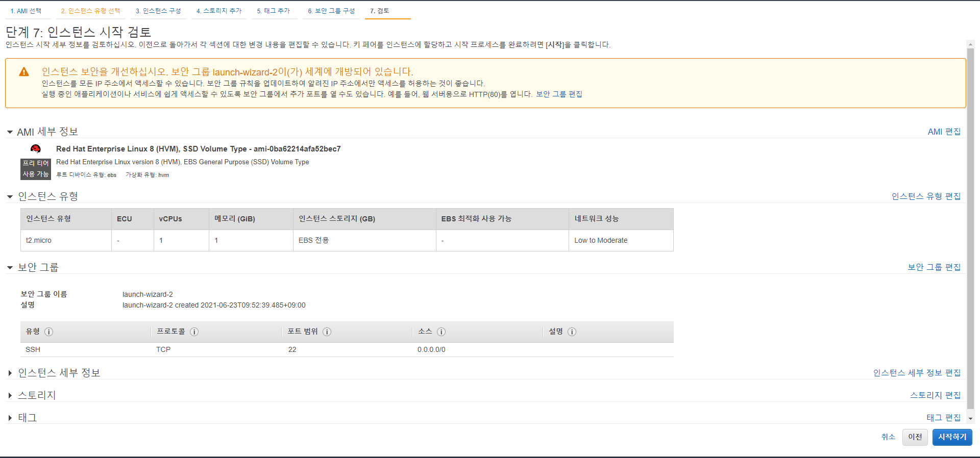Click the 인스턴스 스토리지 (GB) column header
This screenshot has width=980, height=458.
[x=364, y=219]
